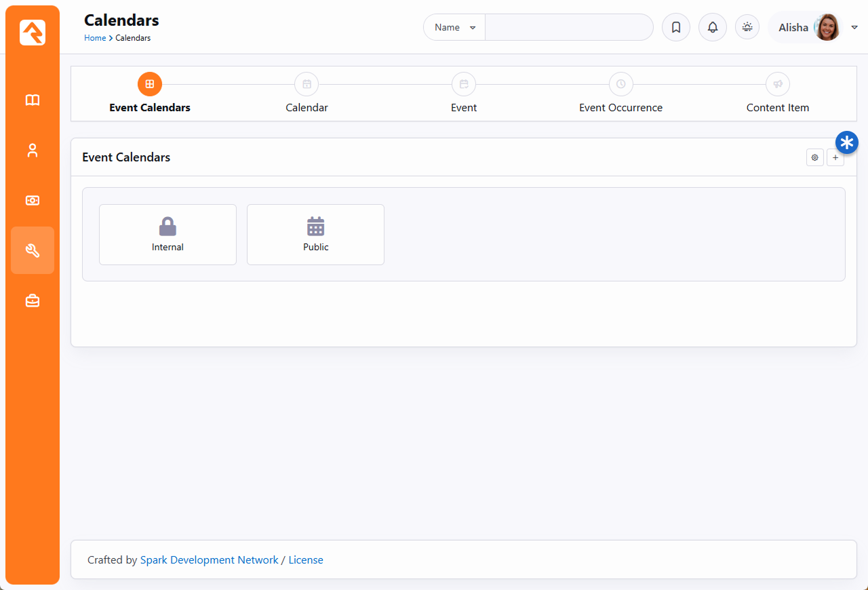868x590 pixels.
Task: Open the People section person icon
Action: click(x=33, y=151)
